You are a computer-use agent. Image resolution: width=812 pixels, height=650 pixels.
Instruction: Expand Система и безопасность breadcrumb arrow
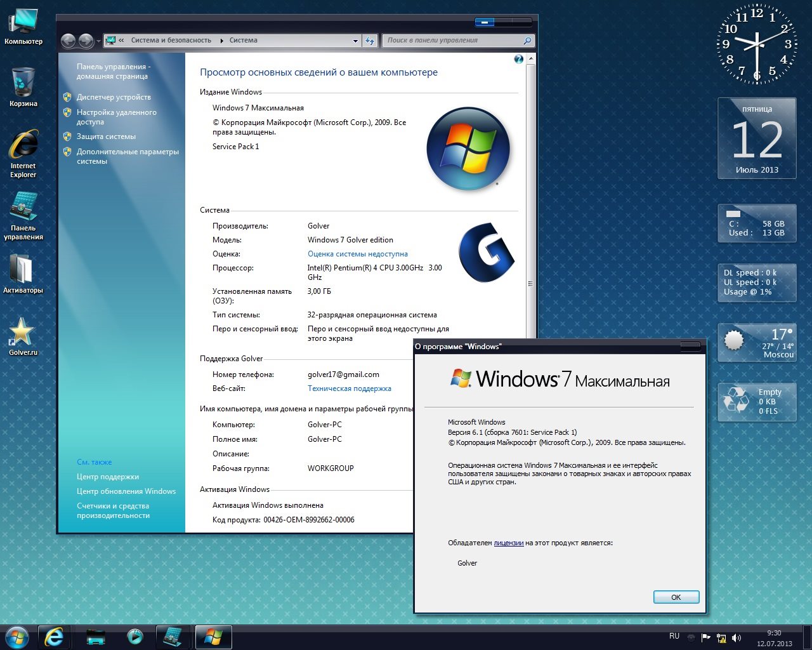[221, 41]
